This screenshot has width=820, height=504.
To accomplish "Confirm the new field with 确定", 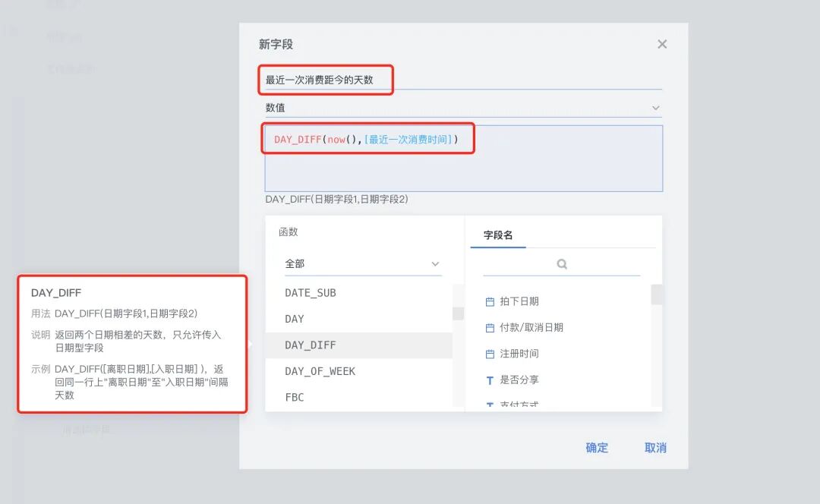I will (x=597, y=449).
